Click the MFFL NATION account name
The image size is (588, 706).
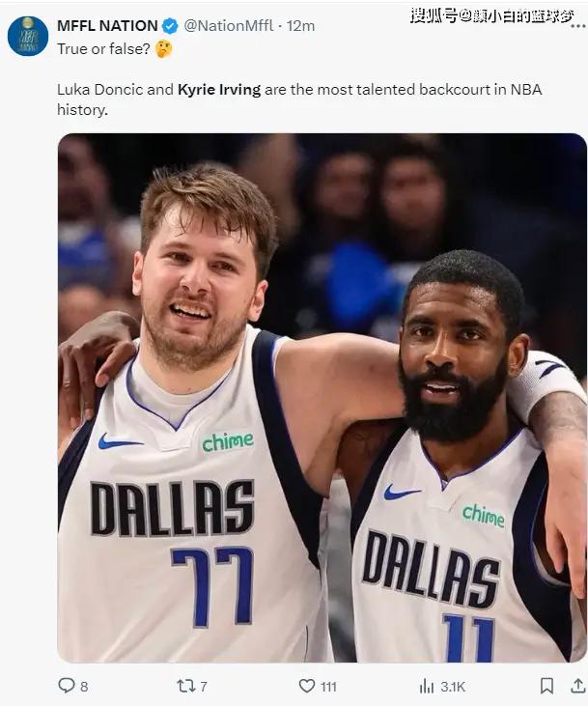pos(107,26)
